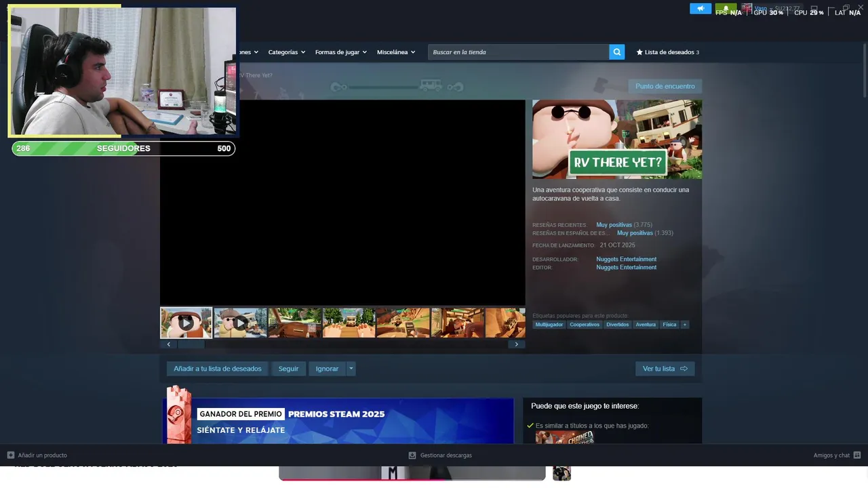Open recent reviews Muy positivas link
Screen dimensions: 868x488
[x=614, y=225]
